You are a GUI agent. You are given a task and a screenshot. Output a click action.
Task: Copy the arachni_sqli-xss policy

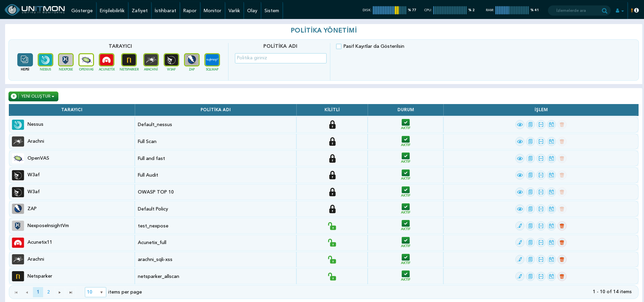pyautogui.click(x=530, y=260)
